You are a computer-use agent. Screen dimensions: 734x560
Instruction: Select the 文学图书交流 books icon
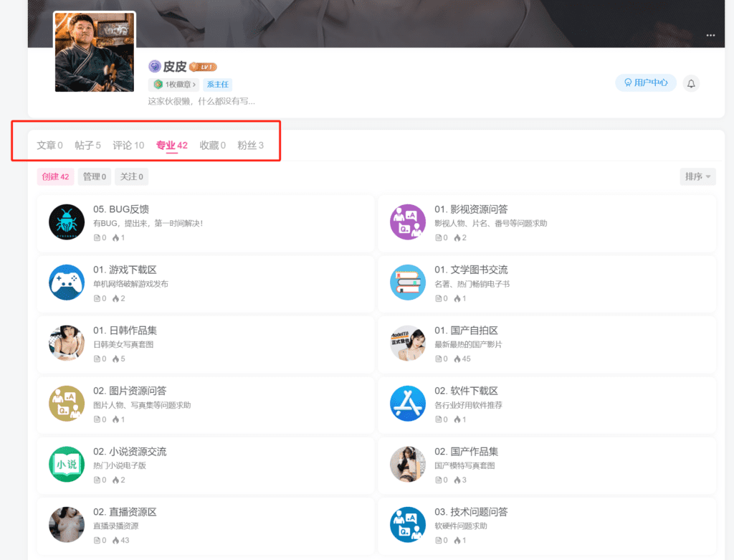click(x=408, y=283)
